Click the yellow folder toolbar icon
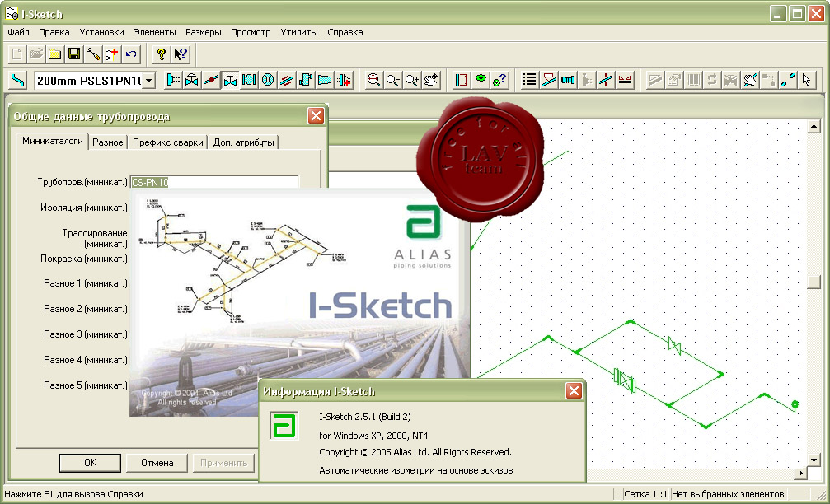The height and width of the screenshot is (504, 830). point(55,54)
